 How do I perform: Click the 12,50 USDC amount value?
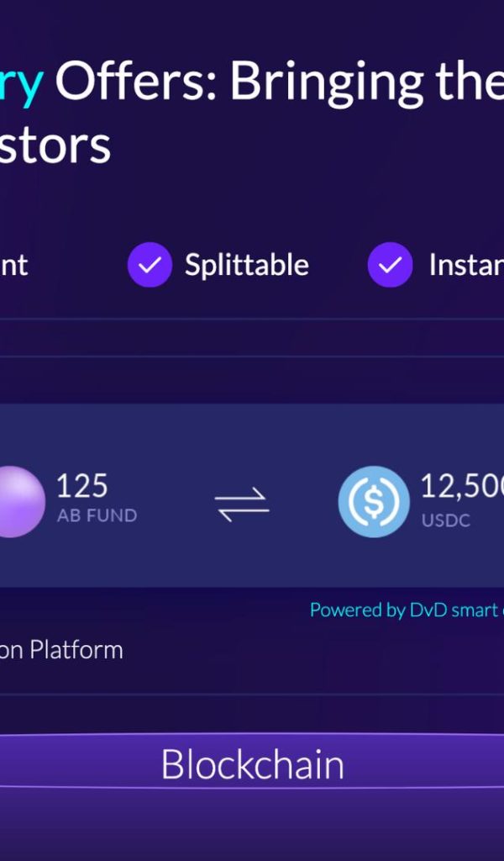click(x=462, y=487)
